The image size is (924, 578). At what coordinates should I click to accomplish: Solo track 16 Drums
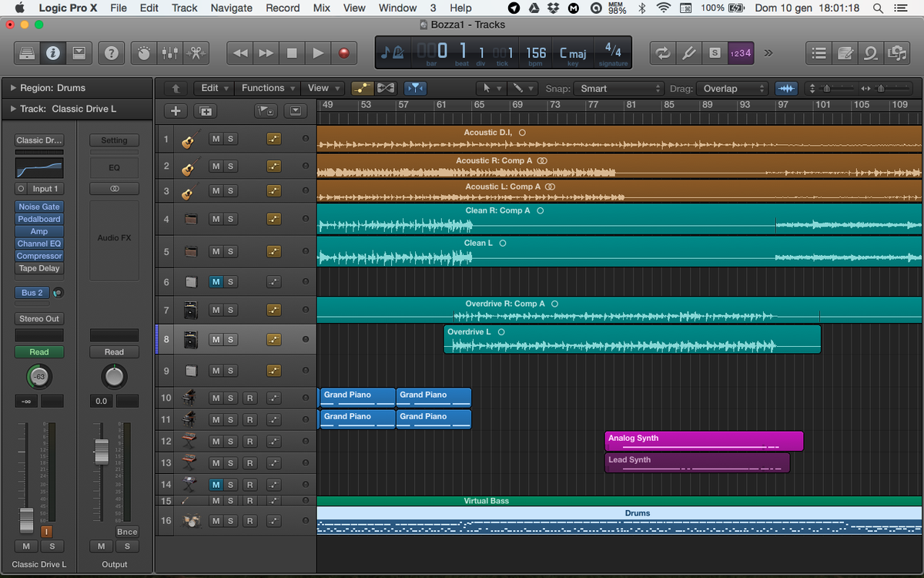click(229, 521)
